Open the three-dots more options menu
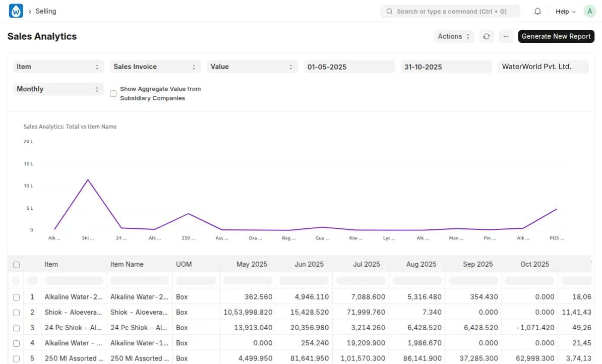 [506, 36]
